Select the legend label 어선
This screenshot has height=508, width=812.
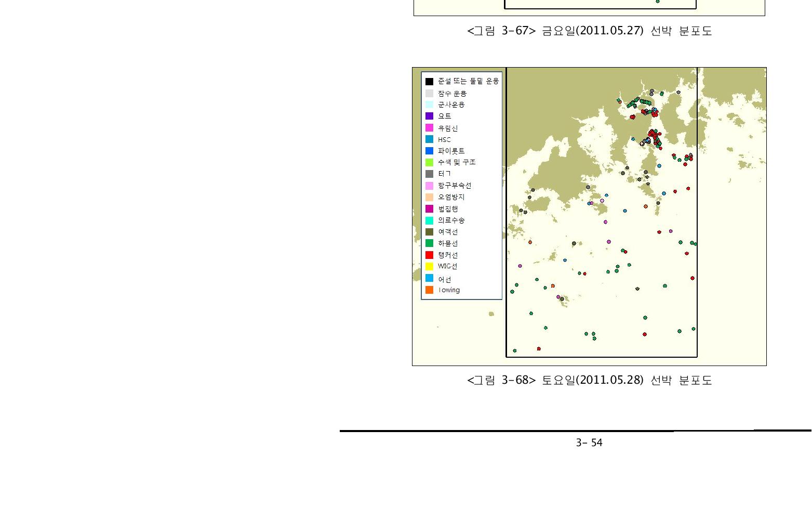444,280
